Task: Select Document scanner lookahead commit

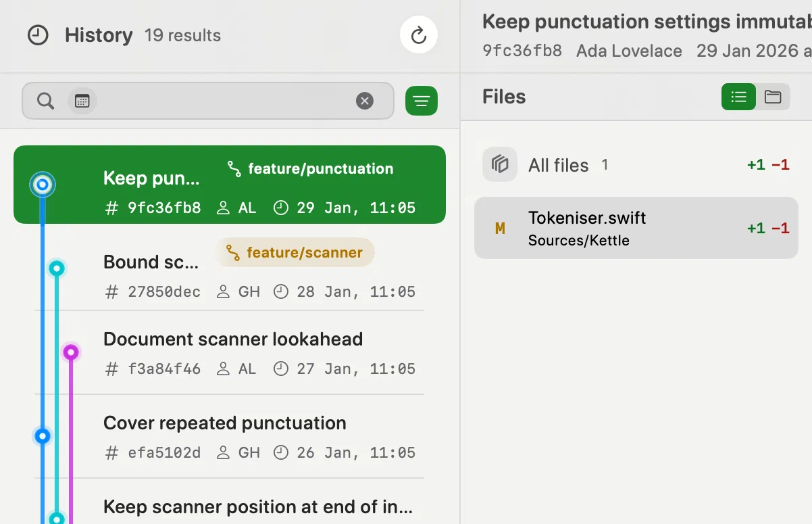Action: coord(230,352)
